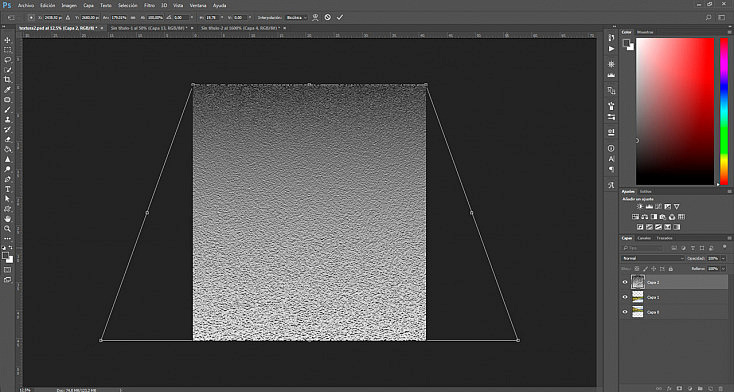Switch to the Muestras tab
This screenshot has height=392, width=734.
(645, 32)
